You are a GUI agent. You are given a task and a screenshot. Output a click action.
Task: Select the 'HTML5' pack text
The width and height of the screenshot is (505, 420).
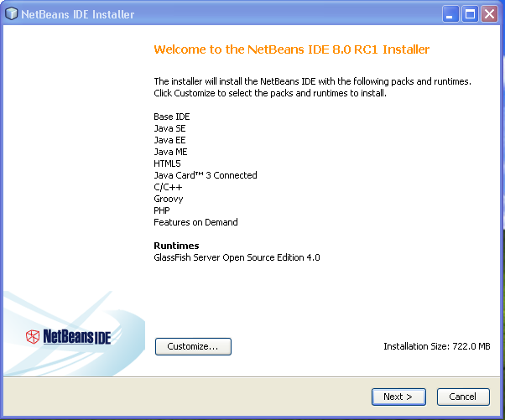pos(167,163)
